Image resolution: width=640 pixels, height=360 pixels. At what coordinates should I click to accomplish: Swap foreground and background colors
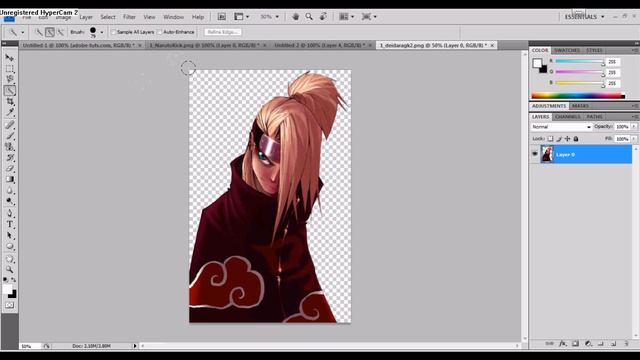[13, 280]
